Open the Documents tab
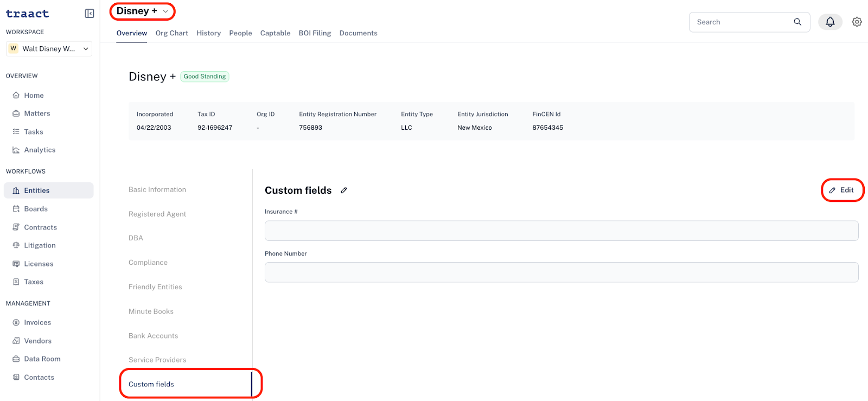 (x=359, y=33)
